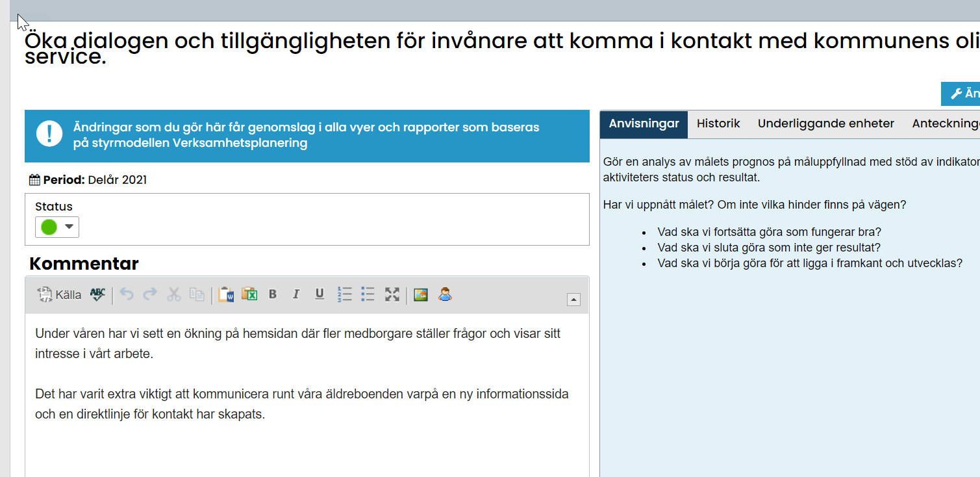
Task: Toggle italic formatting
Action: (x=296, y=294)
